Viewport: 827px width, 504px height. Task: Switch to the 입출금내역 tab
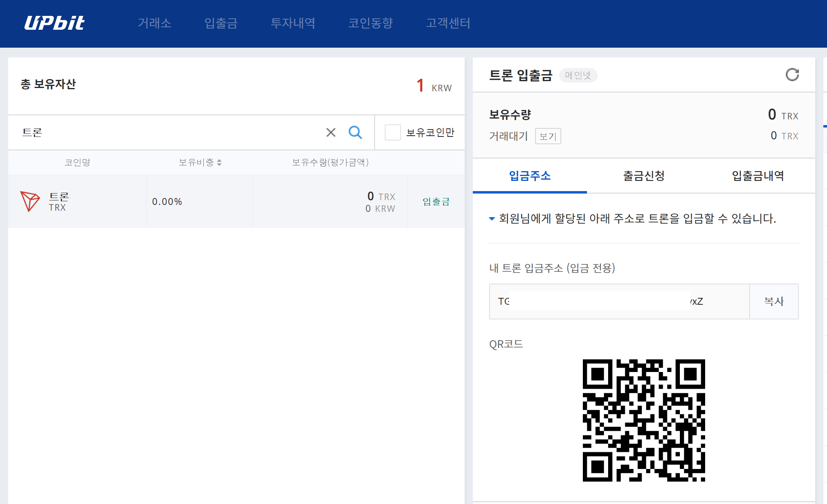(x=758, y=176)
